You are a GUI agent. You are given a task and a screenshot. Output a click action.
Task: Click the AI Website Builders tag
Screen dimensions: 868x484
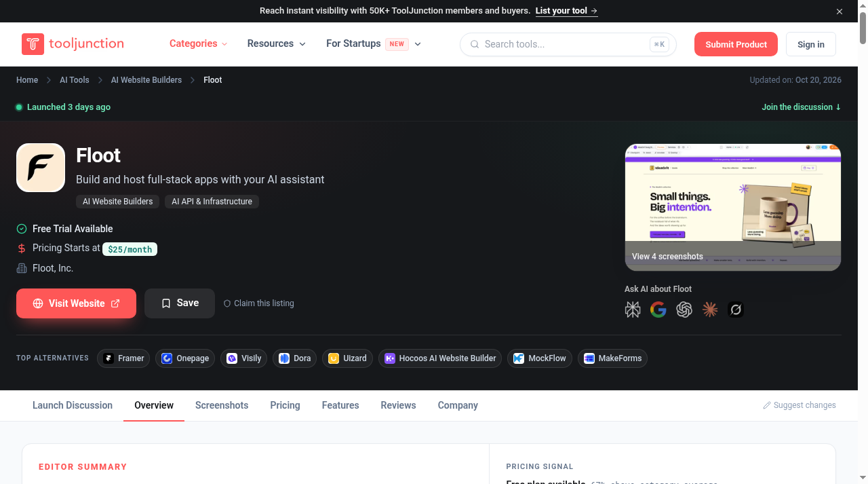click(x=118, y=202)
